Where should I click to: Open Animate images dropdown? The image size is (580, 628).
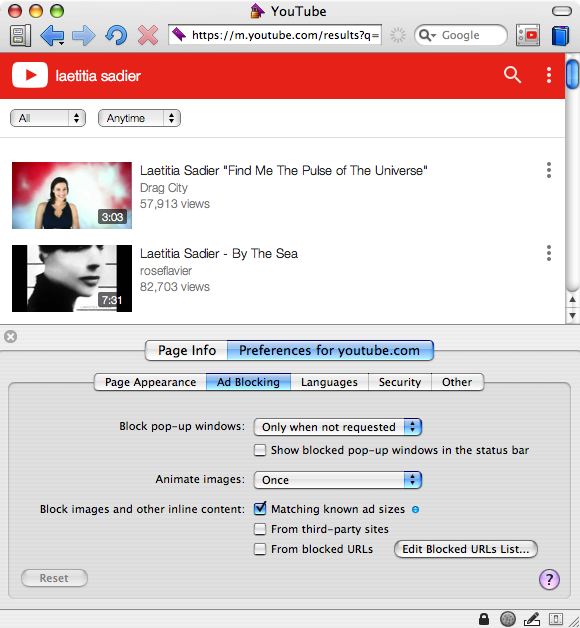click(x=338, y=480)
